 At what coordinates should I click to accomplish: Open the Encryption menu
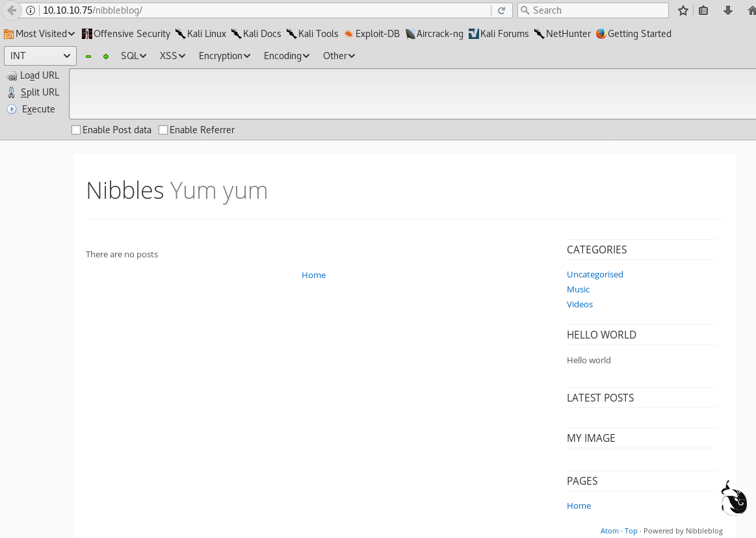pyautogui.click(x=224, y=56)
